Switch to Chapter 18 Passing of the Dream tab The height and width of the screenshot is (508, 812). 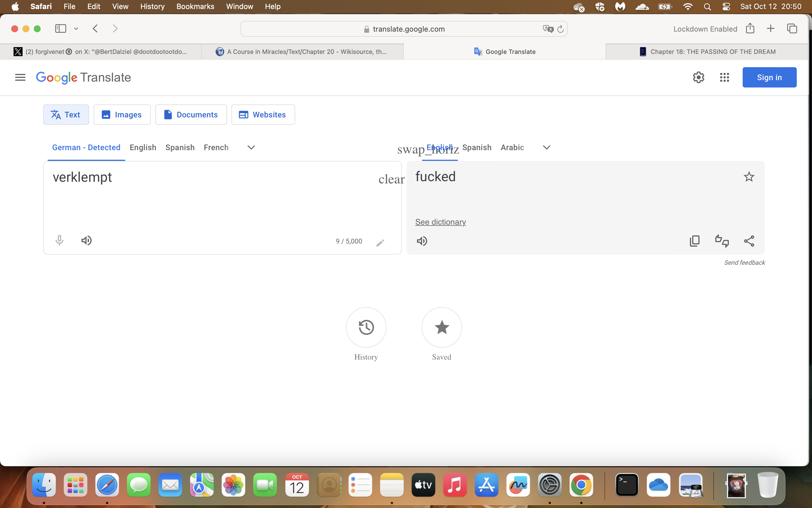707,52
